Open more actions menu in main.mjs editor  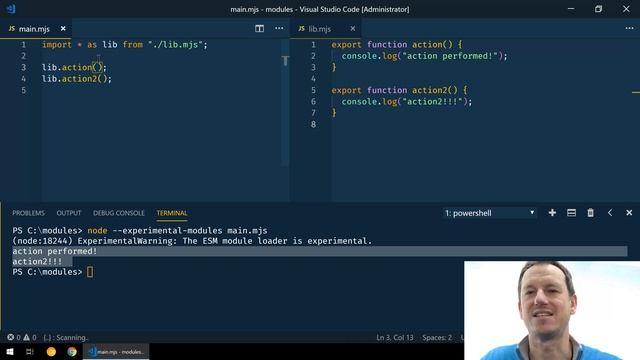(x=279, y=29)
